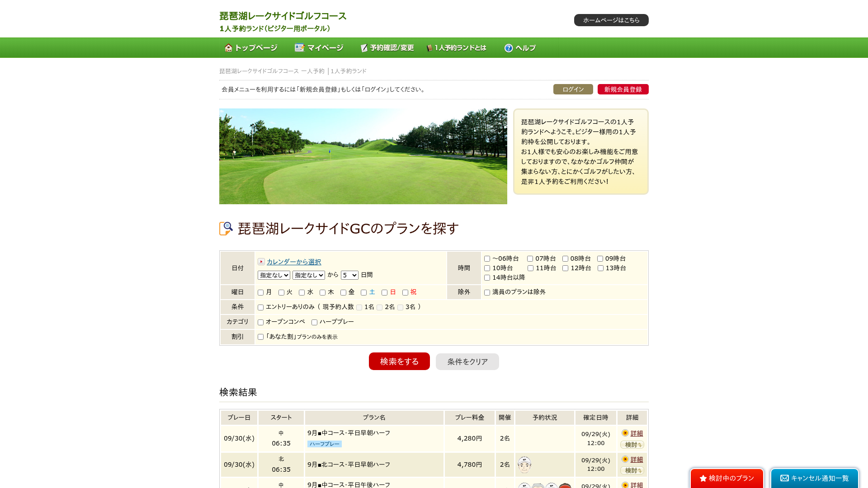Open the 5 日間 day-count dropdown
Image resolution: width=868 pixels, height=488 pixels.
pyautogui.click(x=349, y=275)
